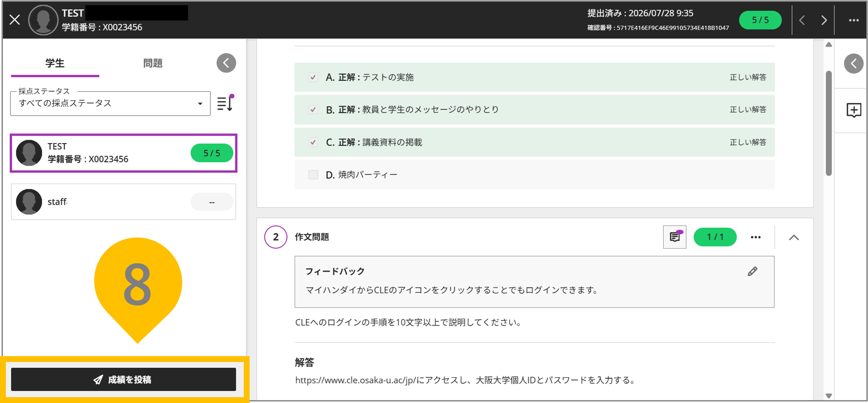
Task: Click the 5 / 5 score on TEST row
Action: 212,153
